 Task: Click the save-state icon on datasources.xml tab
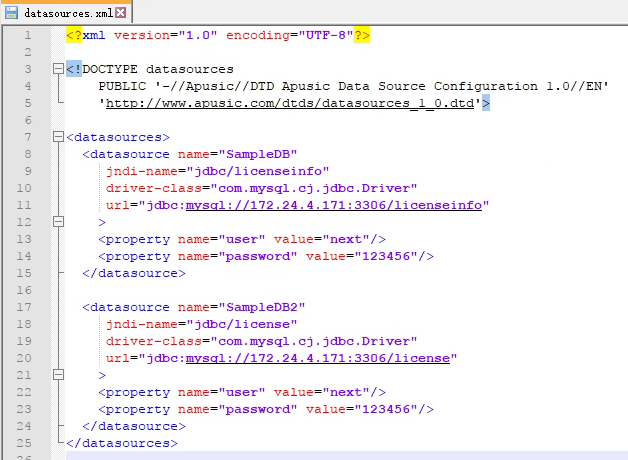(x=12, y=13)
